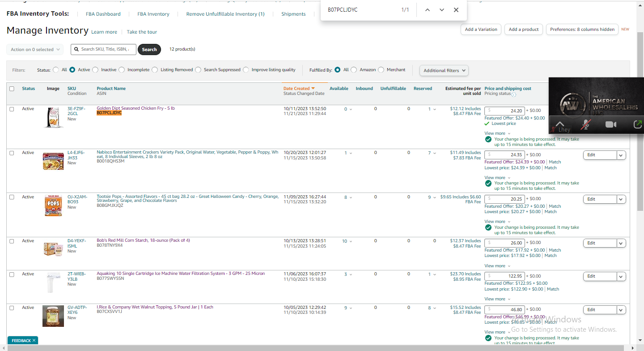This screenshot has width=644, height=351.
Task: Select the Incomplete status filter
Action: pos(122,70)
